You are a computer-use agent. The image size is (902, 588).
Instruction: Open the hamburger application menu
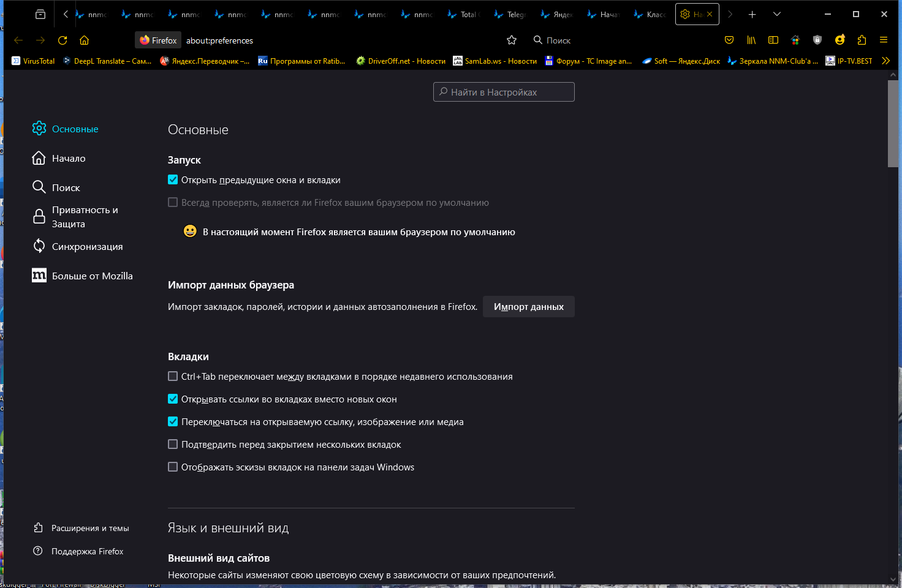pyautogui.click(x=884, y=40)
